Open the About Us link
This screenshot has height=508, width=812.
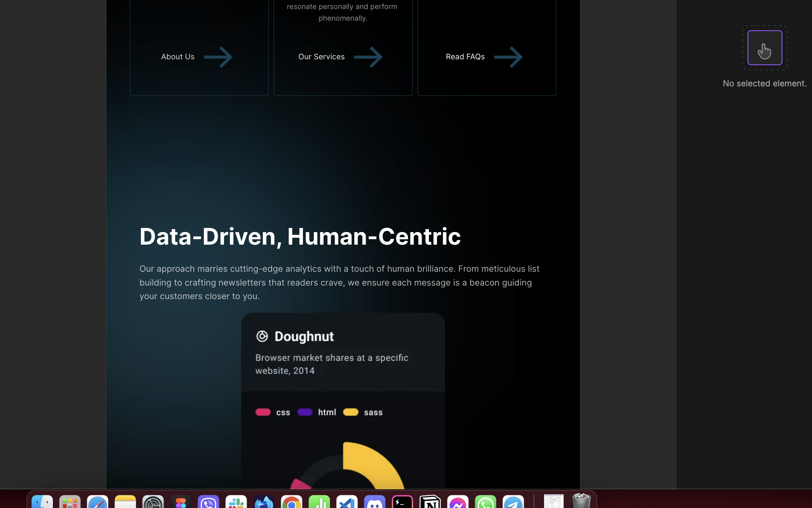[178, 57]
